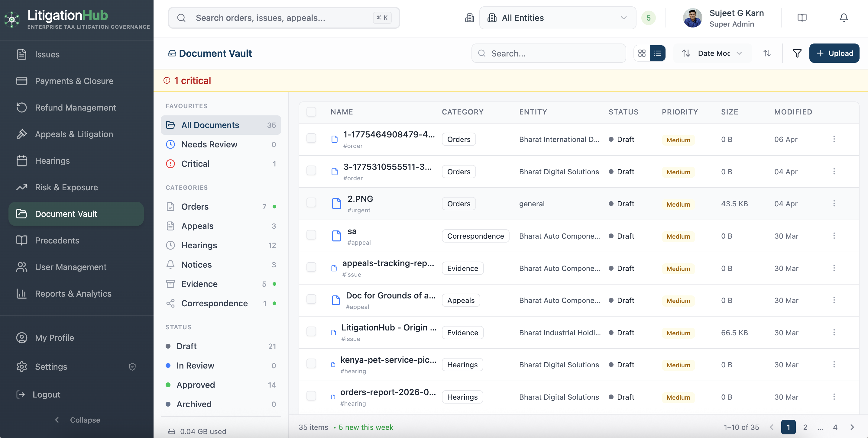Show All Documents in the vault

221,125
